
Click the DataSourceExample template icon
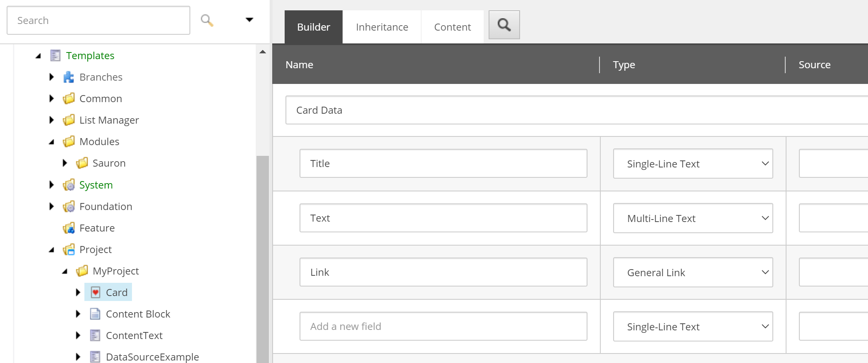[x=95, y=357]
